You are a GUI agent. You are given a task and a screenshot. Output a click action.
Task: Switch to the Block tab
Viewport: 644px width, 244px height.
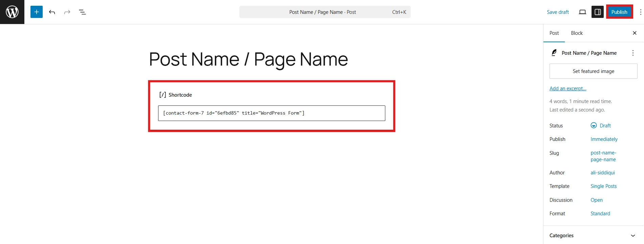[577, 33]
